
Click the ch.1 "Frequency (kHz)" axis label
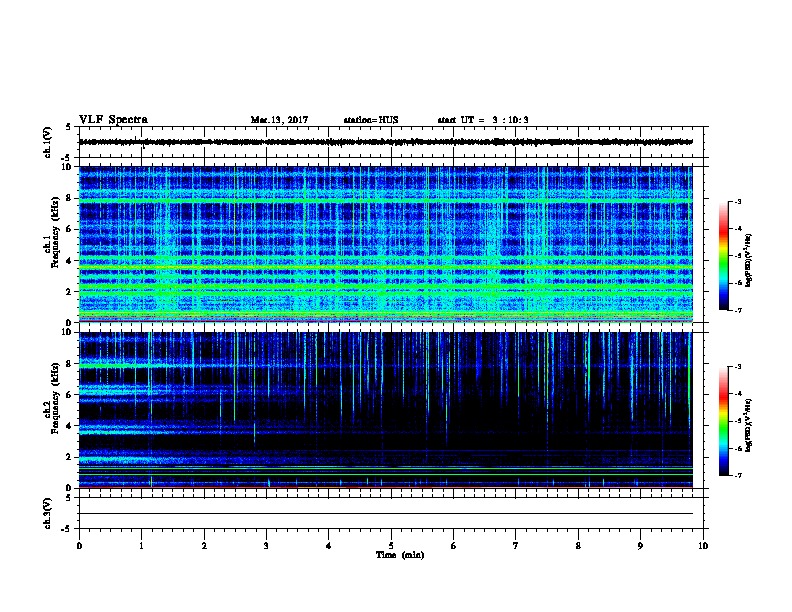tap(55, 233)
